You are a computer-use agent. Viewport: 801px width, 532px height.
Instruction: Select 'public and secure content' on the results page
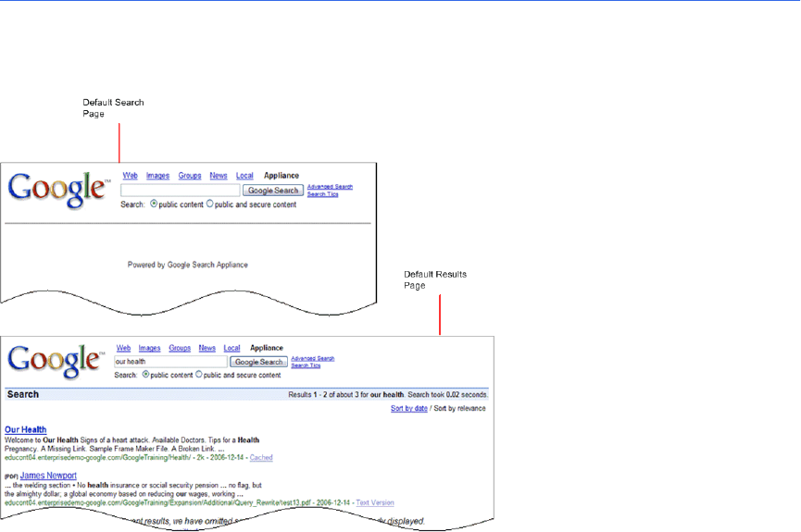pyautogui.click(x=197, y=375)
